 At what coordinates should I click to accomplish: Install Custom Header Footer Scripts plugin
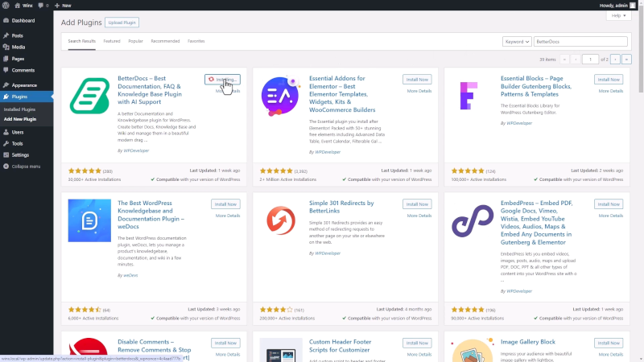click(417, 343)
